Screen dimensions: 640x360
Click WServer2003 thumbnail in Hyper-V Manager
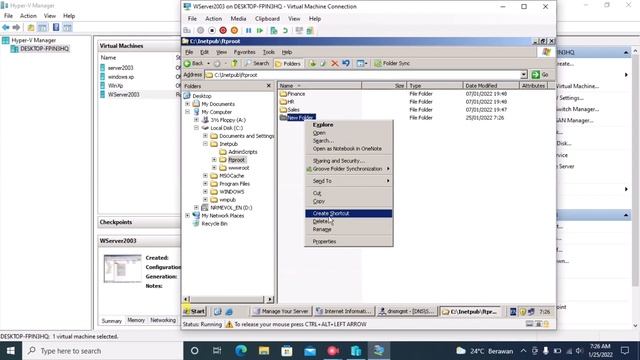[122, 269]
